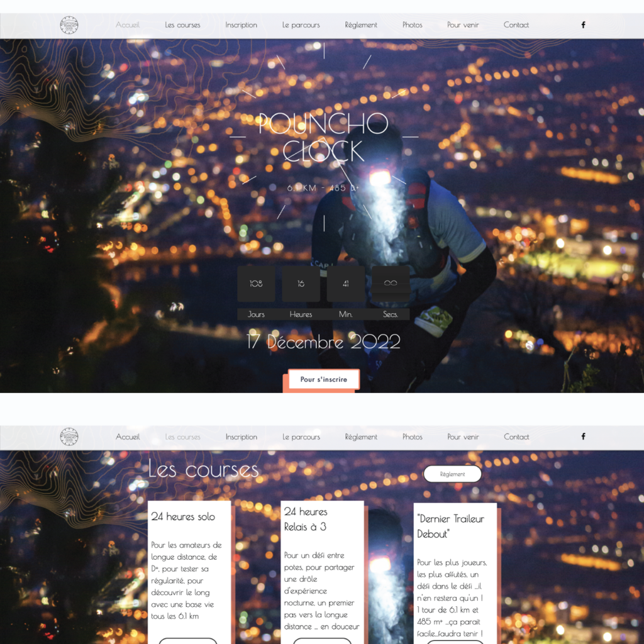The image size is (644, 644).
Task: Open Contact in the upper navigation bar
Action: click(x=516, y=25)
